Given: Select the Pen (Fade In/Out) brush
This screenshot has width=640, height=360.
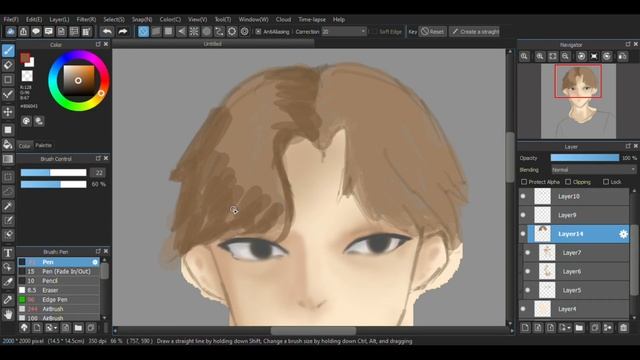Looking at the screenshot, I should click(58, 271).
